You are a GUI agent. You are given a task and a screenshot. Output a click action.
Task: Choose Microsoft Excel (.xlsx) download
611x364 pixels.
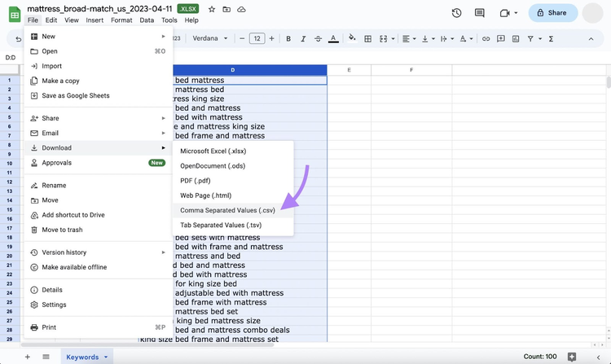tap(233, 151)
